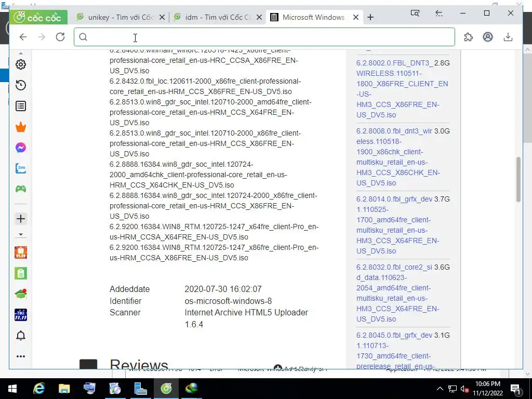Viewport: 532px width, 399px height.
Task: Open Zalo in the sidebar
Action: click(21, 168)
